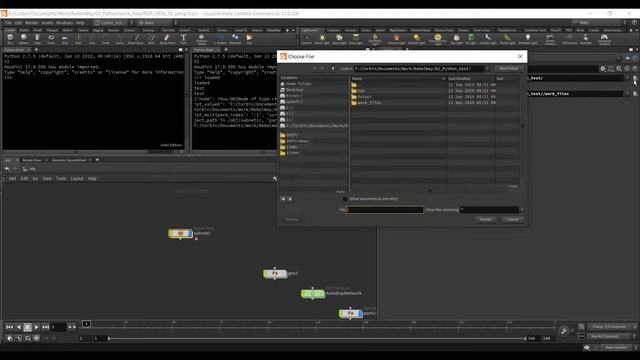640x360 pixels.
Task: Switch to Geometry Spreadsheet tab
Action: point(68,160)
